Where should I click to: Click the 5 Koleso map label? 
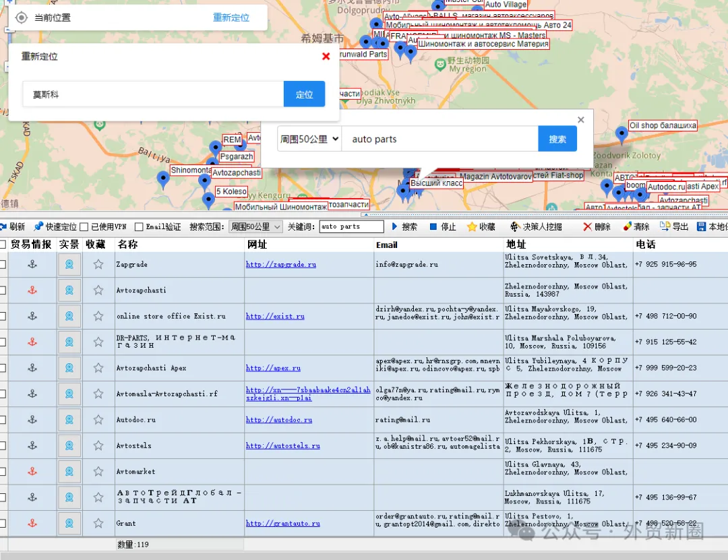(231, 191)
